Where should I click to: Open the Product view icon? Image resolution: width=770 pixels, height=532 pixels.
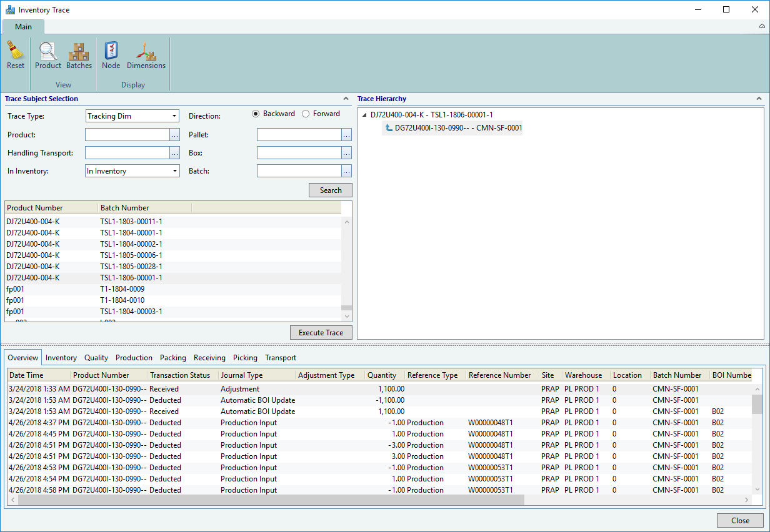(x=48, y=51)
